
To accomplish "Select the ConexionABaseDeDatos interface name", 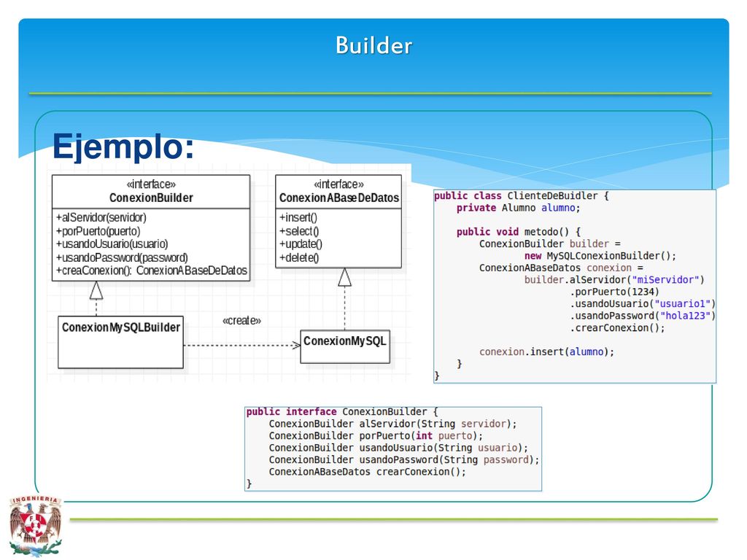I will [x=339, y=198].
